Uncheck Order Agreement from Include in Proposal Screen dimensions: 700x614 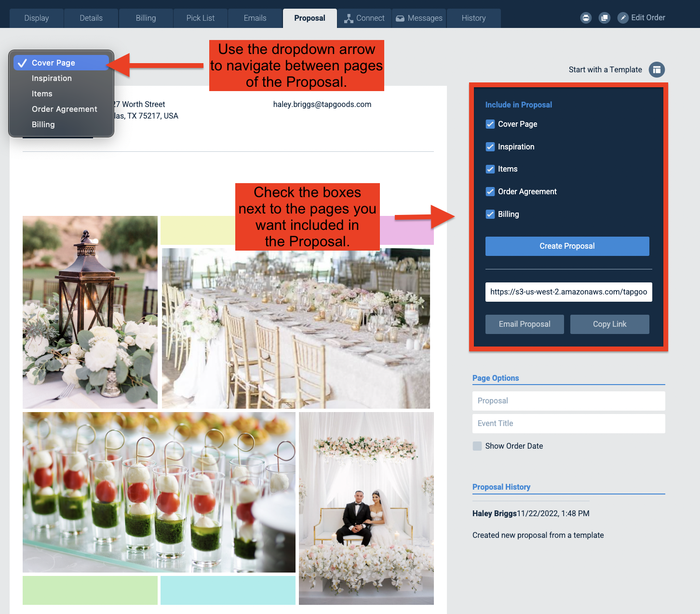(x=490, y=191)
